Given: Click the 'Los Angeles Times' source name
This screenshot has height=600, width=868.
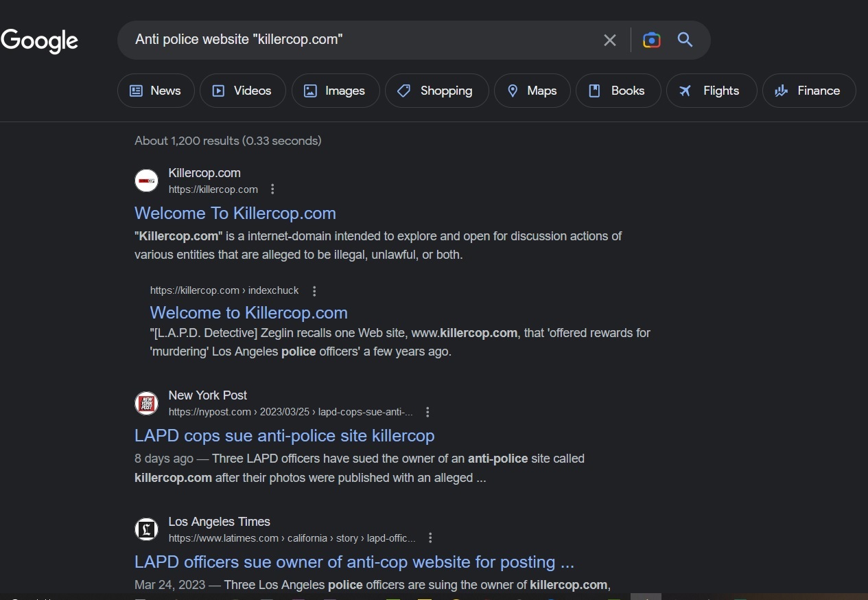Looking at the screenshot, I should tap(220, 522).
